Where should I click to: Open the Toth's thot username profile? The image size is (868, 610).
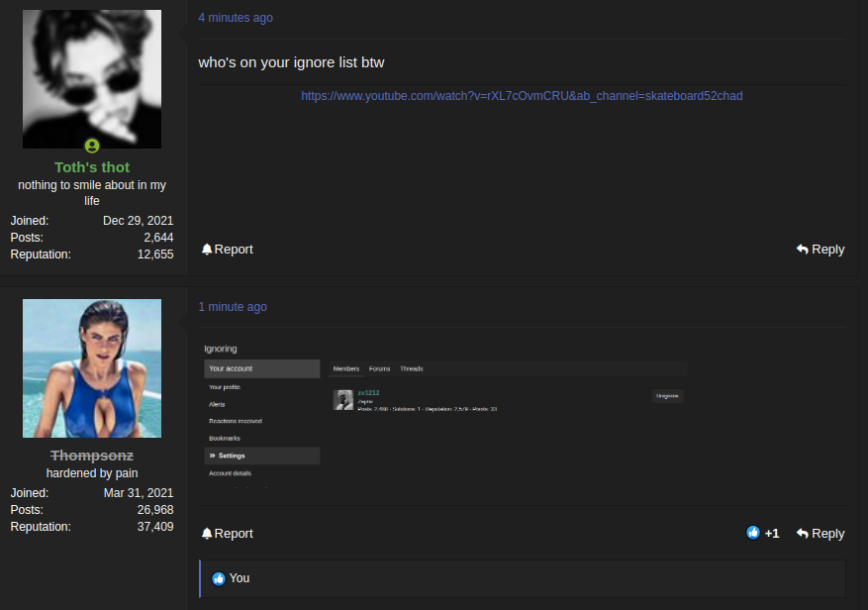tap(92, 167)
